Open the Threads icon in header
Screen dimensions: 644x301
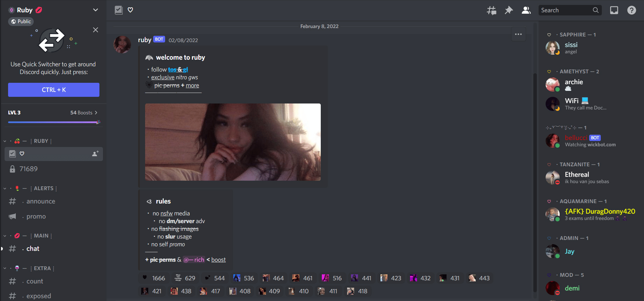pos(492,10)
